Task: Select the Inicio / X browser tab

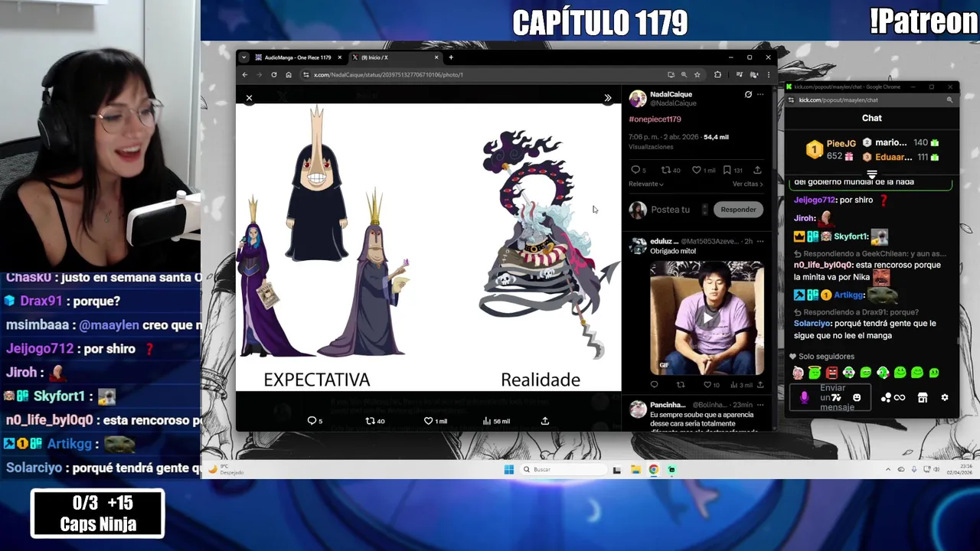Action: tap(394, 57)
